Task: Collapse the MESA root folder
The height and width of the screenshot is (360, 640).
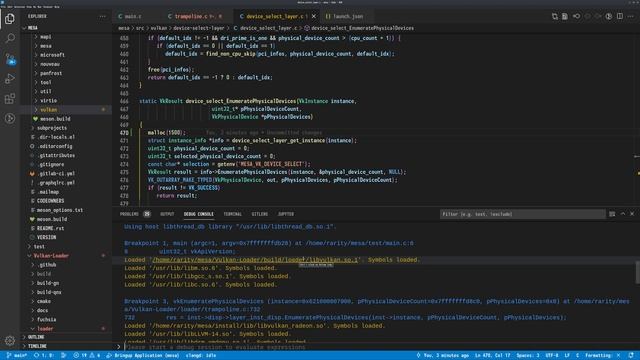Action: [x=65, y=28]
